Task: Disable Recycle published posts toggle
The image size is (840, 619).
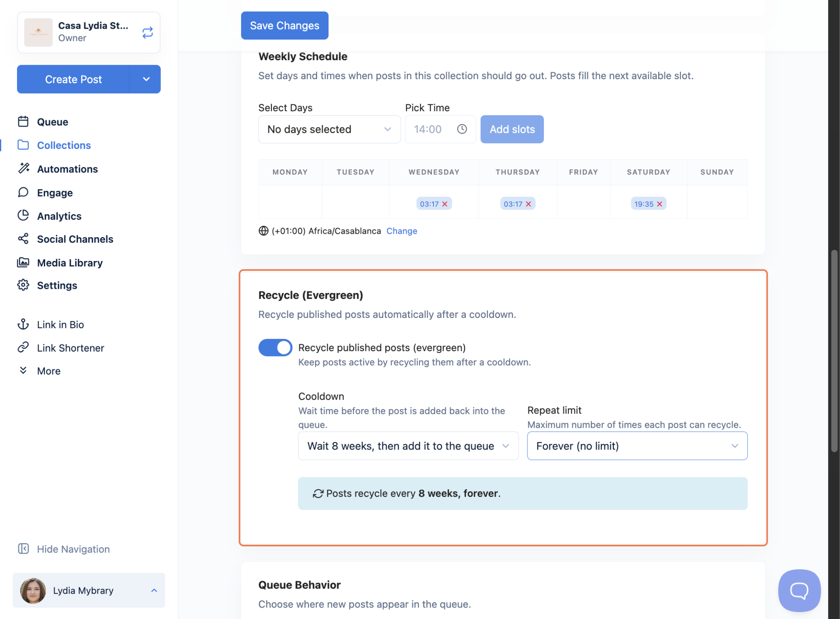Action: [275, 347]
